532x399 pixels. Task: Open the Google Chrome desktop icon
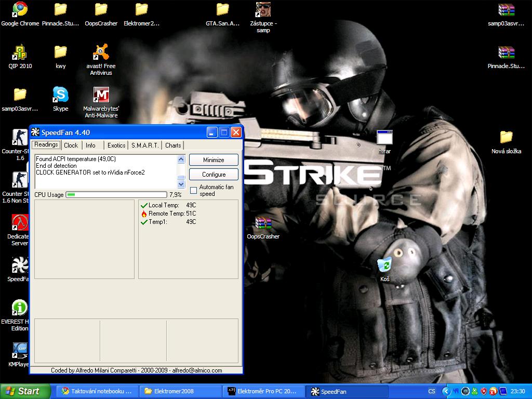pyautogui.click(x=20, y=10)
